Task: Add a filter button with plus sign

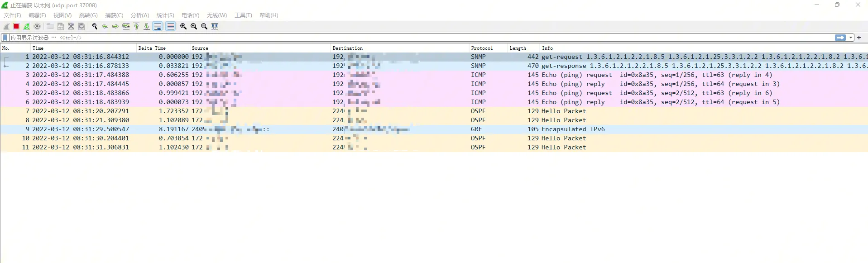Action: (859, 38)
